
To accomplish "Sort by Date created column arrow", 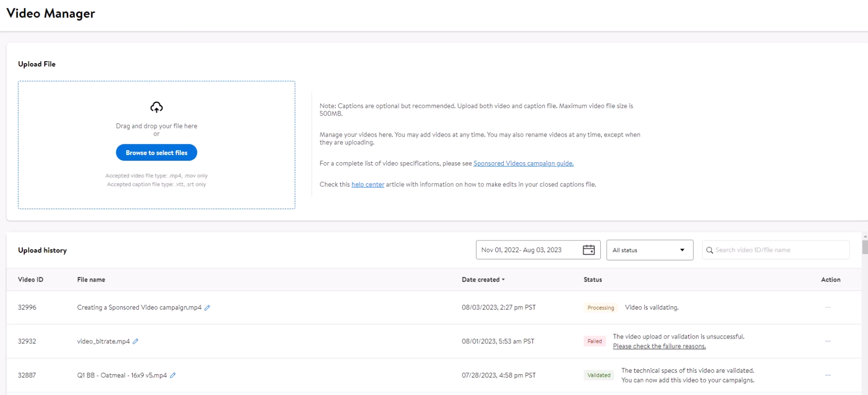I will (x=503, y=280).
